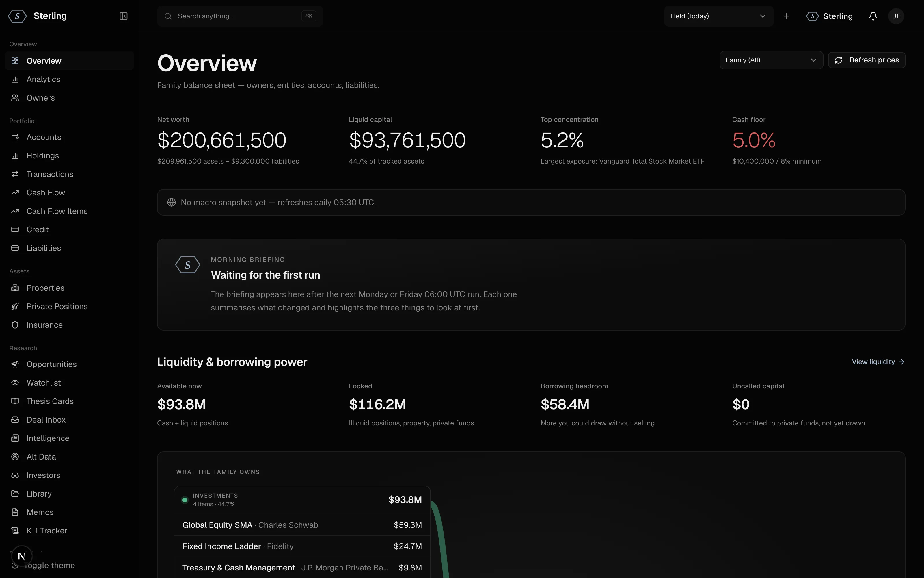Click the Owners people icon
924x578 pixels.
click(x=15, y=98)
